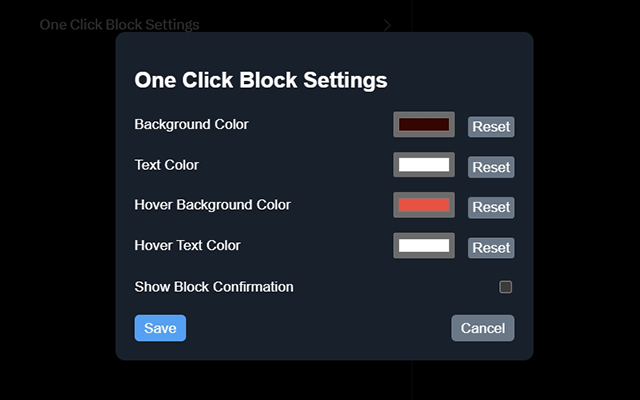
Task: Save the One Click Block settings
Action: point(160,328)
